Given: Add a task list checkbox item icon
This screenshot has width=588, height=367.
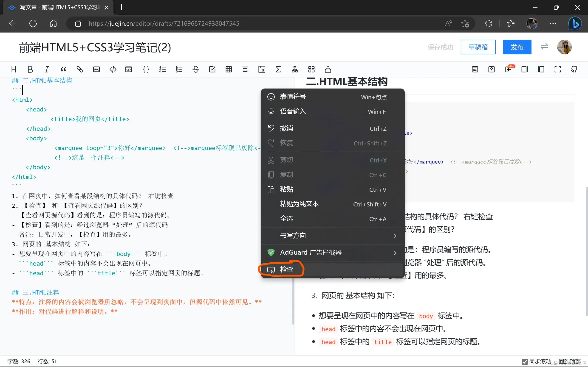Looking at the screenshot, I should [x=212, y=70].
